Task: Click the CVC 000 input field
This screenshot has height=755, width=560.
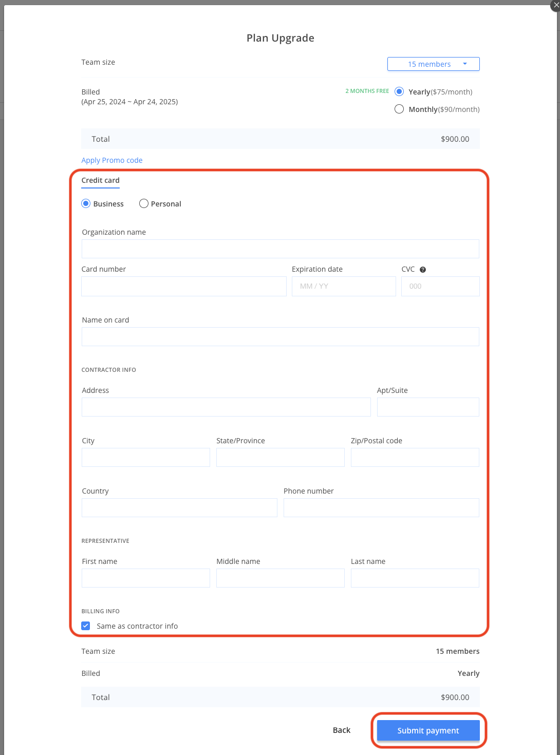Action: (x=440, y=286)
